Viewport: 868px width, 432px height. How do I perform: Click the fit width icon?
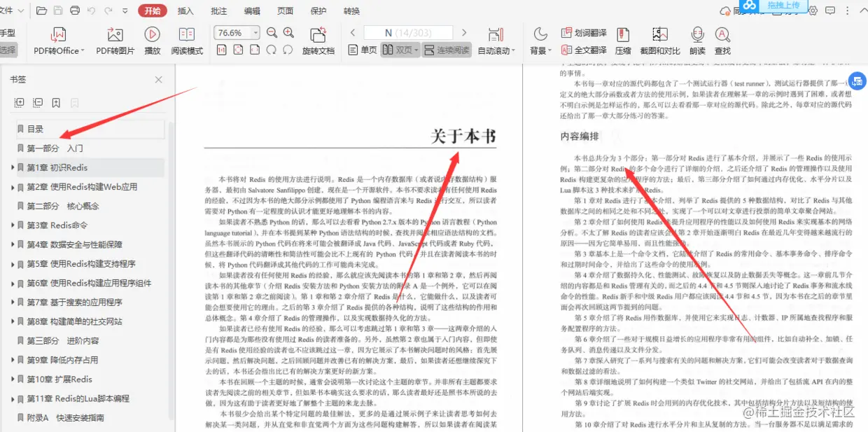click(x=255, y=50)
